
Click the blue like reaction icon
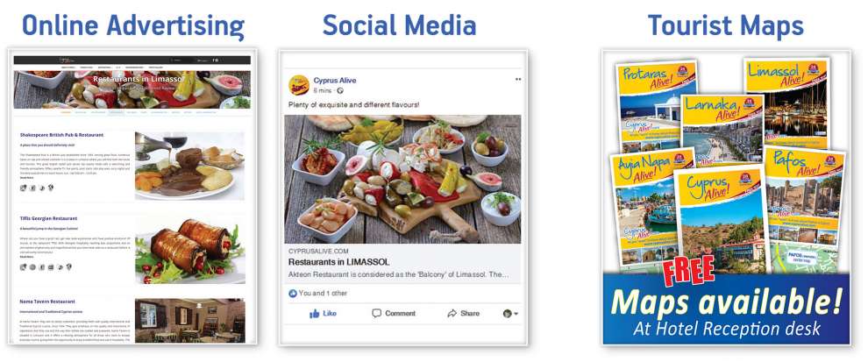[x=293, y=294]
